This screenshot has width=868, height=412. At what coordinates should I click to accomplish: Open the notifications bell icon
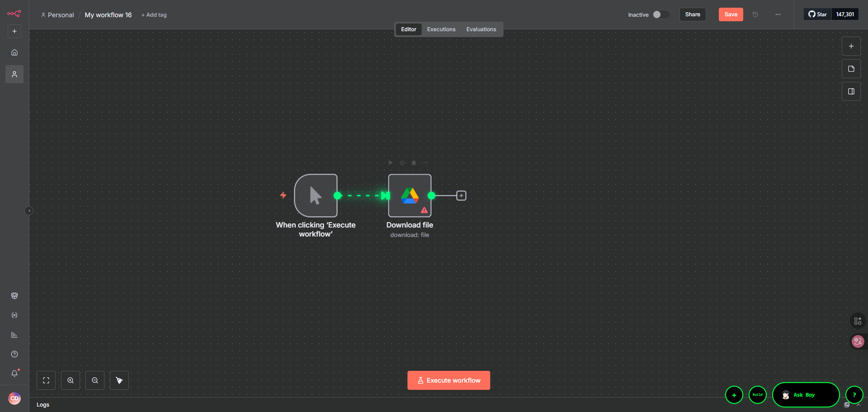point(14,374)
